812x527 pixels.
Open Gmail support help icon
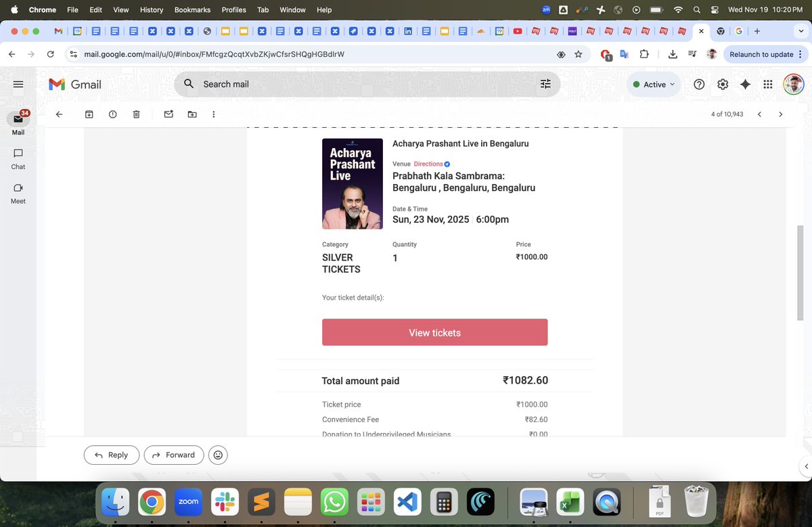pyautogui.click(x=699, y=85)
